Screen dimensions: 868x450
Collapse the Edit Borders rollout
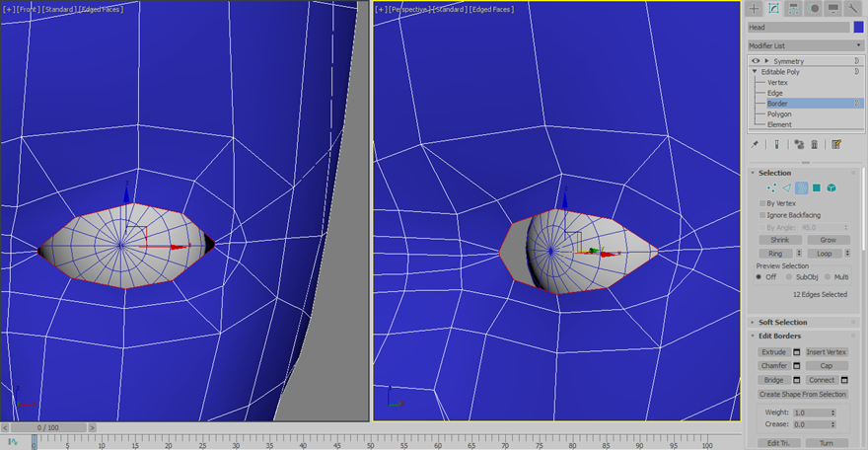[x=753, y=336]
